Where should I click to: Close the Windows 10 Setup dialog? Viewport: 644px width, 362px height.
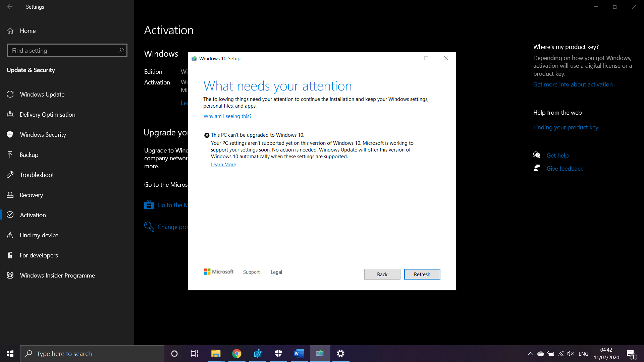point(446,58)
